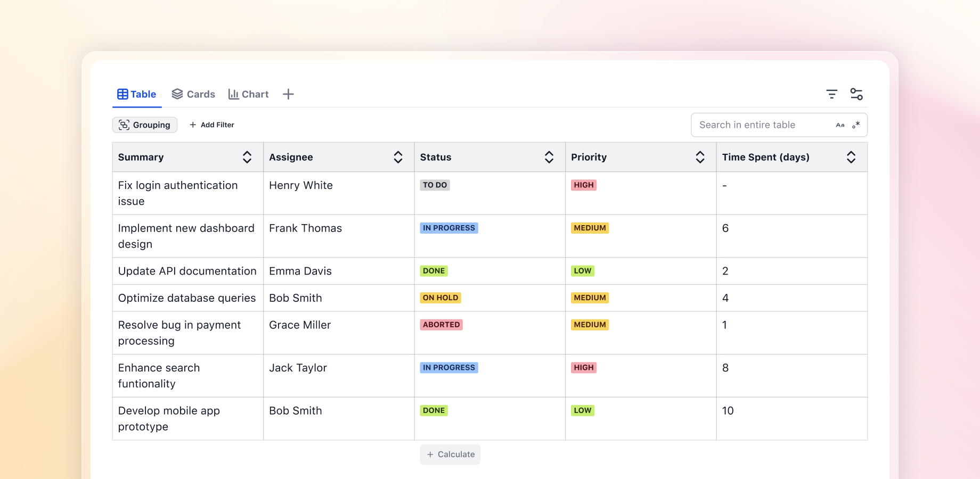980x479 pixels.
Task: Click the Grace Miller assignee cell
Action: click(x=339, y=333)
